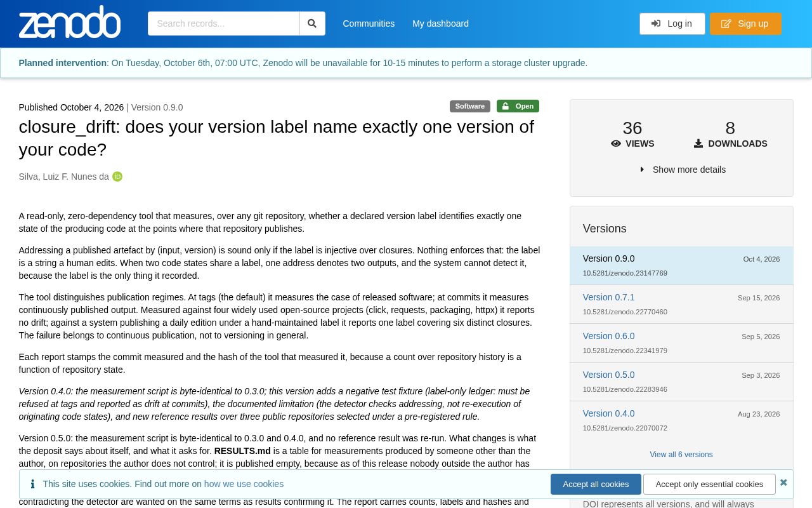This screenshot has height=508, width=812.
Task: Accept all cookies
Action: pyautogui.click(x=596, y=484)
